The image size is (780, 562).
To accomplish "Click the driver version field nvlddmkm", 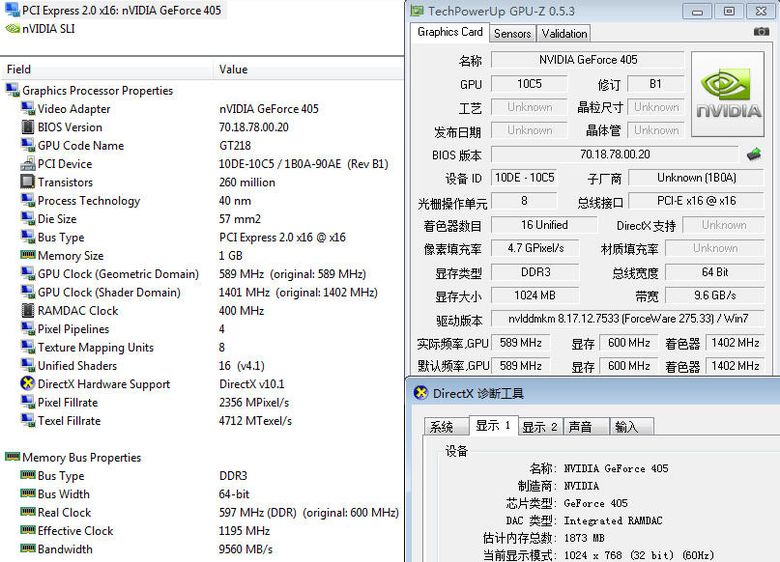I will [628, 318].
